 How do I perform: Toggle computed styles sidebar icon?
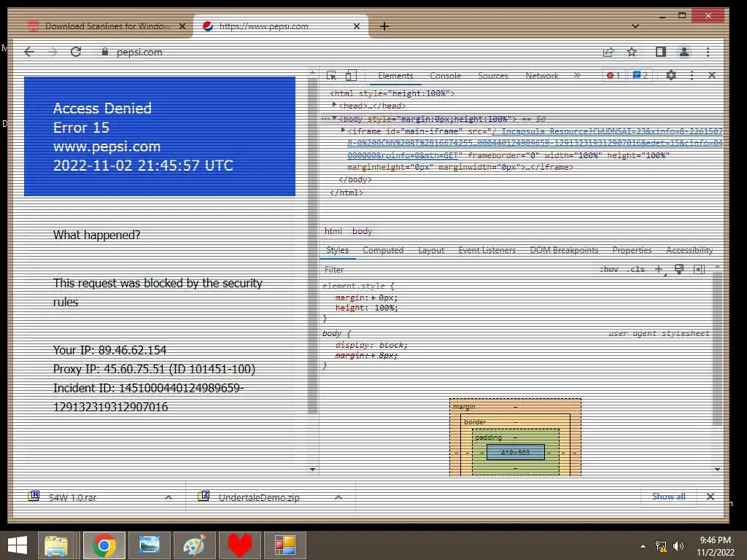(700, 270)
